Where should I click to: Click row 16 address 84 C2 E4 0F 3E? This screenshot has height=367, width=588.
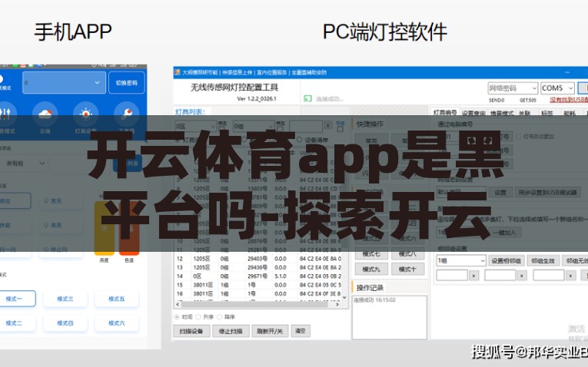click(321, 294)
